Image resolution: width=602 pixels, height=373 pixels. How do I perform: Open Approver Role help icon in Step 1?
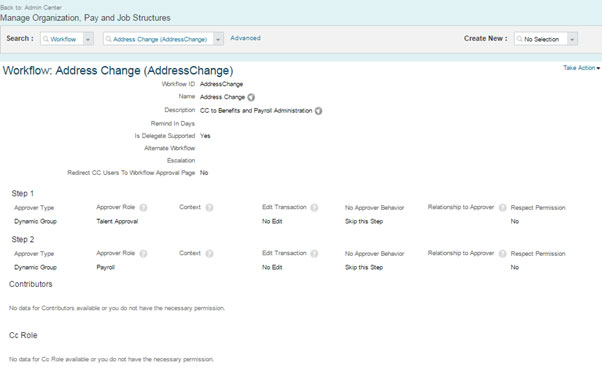(x=143, y=208)
